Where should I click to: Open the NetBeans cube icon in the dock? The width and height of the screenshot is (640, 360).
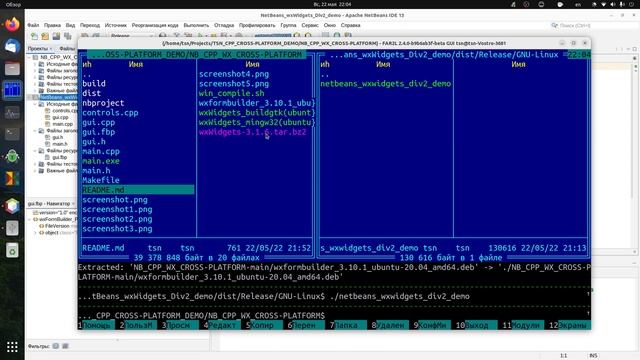tap(12, 206)
